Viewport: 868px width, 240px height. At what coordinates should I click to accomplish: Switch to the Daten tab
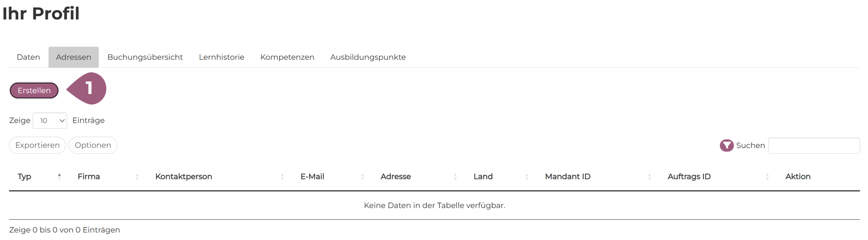(29, 57)
